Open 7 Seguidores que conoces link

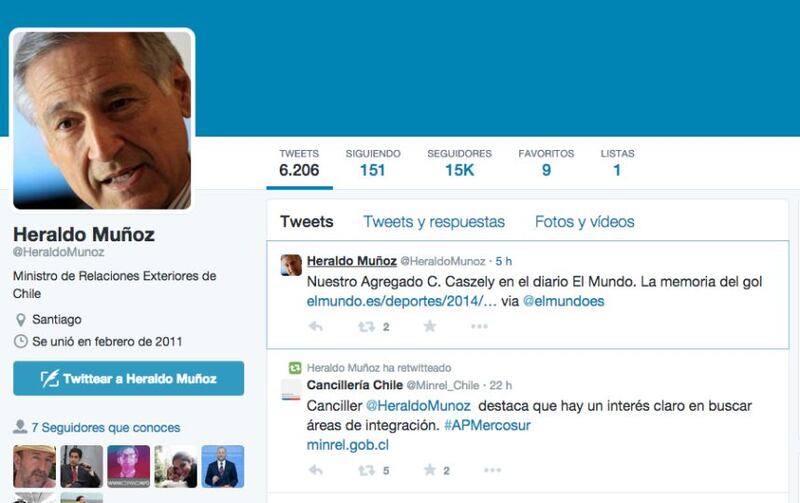click(106, 427)
